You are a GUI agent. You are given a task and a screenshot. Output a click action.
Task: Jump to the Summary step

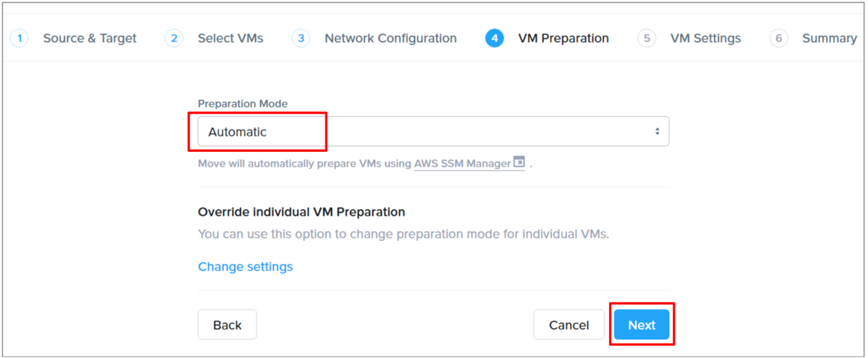tap(830, 38)
